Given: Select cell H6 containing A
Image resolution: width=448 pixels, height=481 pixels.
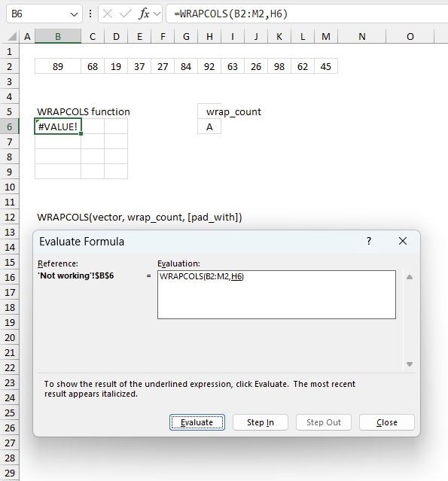Looking at the screenshot, I should pos(209,126).
